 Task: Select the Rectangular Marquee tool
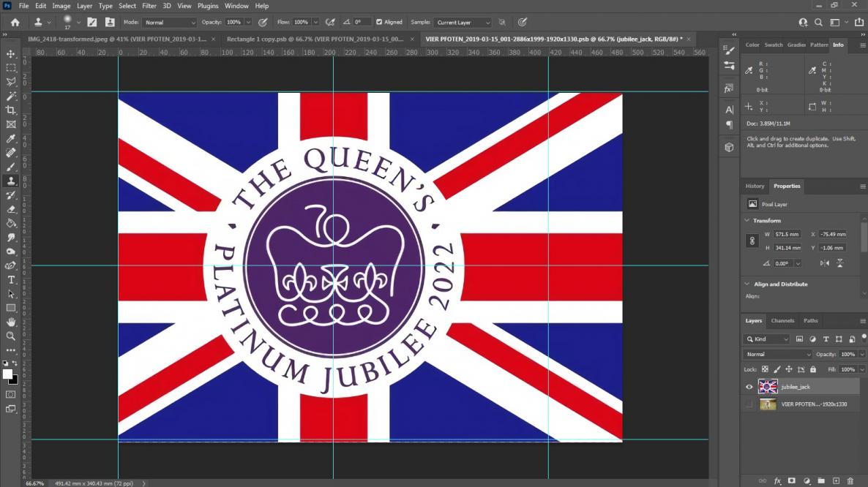tap(10, 67)
